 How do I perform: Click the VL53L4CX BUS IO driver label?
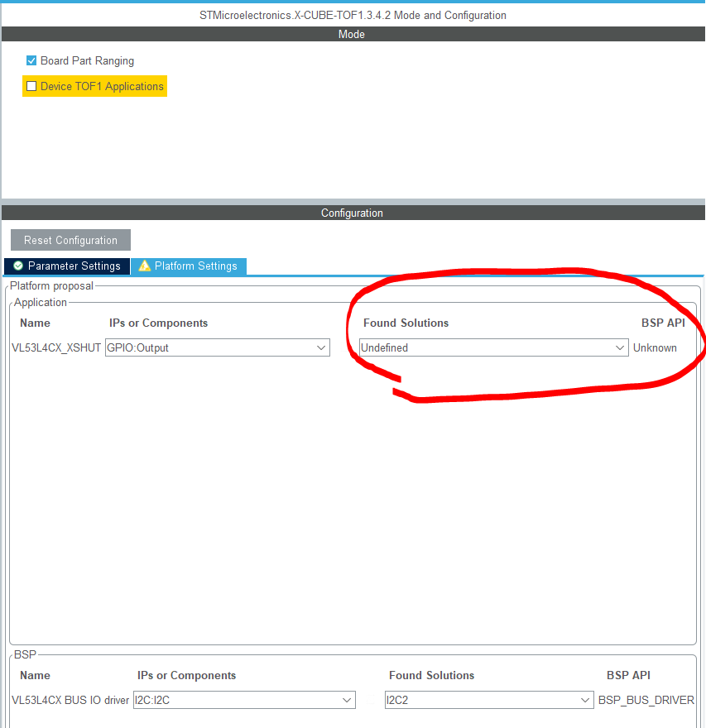70,700
